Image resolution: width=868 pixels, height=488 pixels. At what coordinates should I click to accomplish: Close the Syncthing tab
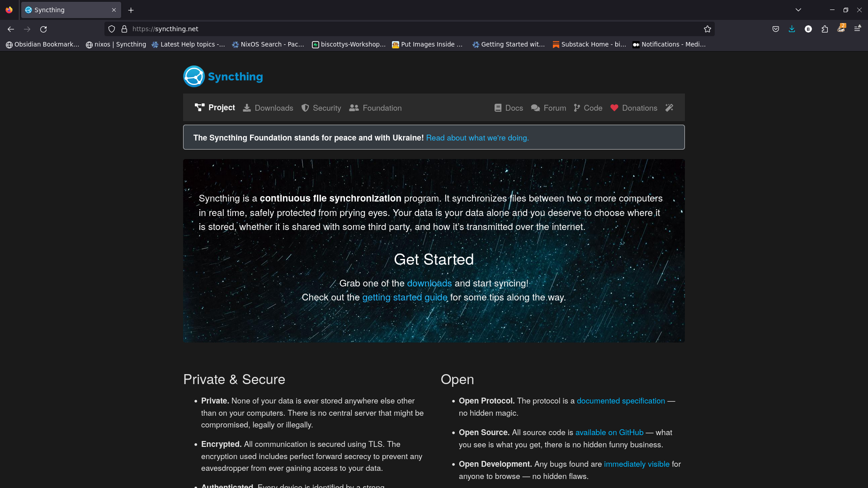click(x=114, y=10)
